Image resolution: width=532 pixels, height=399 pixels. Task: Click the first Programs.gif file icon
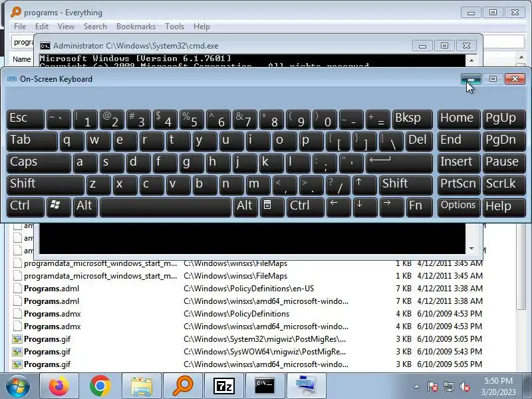[x=17, y=339]
